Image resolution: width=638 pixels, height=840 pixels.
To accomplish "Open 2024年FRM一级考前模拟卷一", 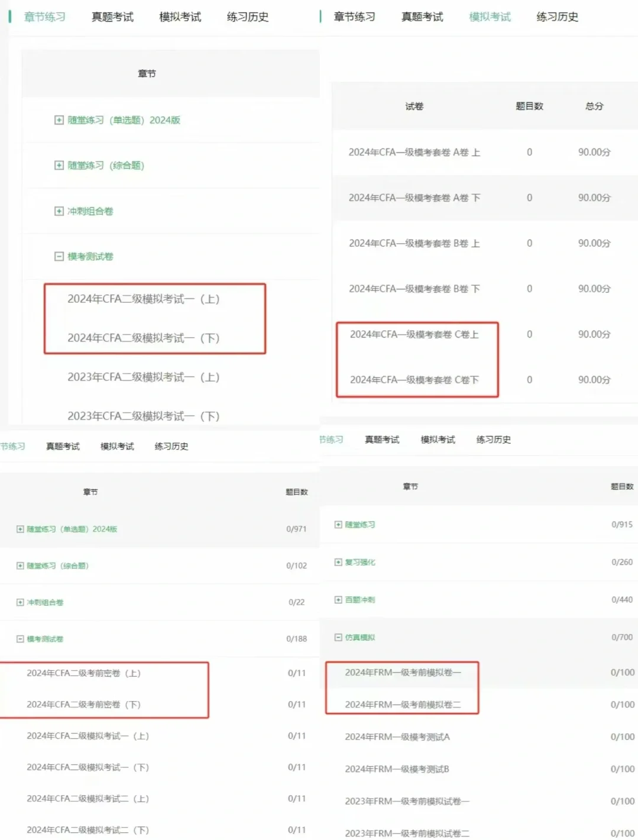I will click(x=404, y=673).
